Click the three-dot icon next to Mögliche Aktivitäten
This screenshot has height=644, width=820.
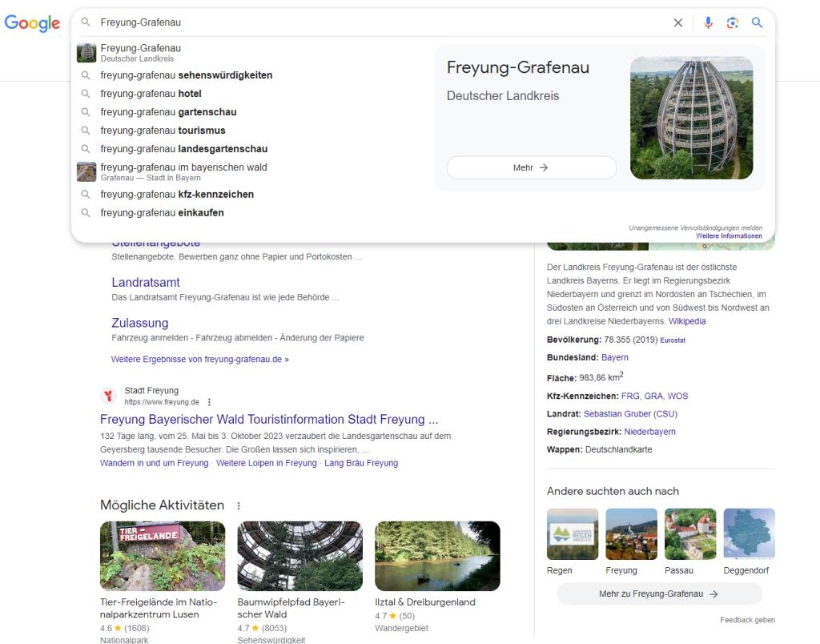coord(238,505)
